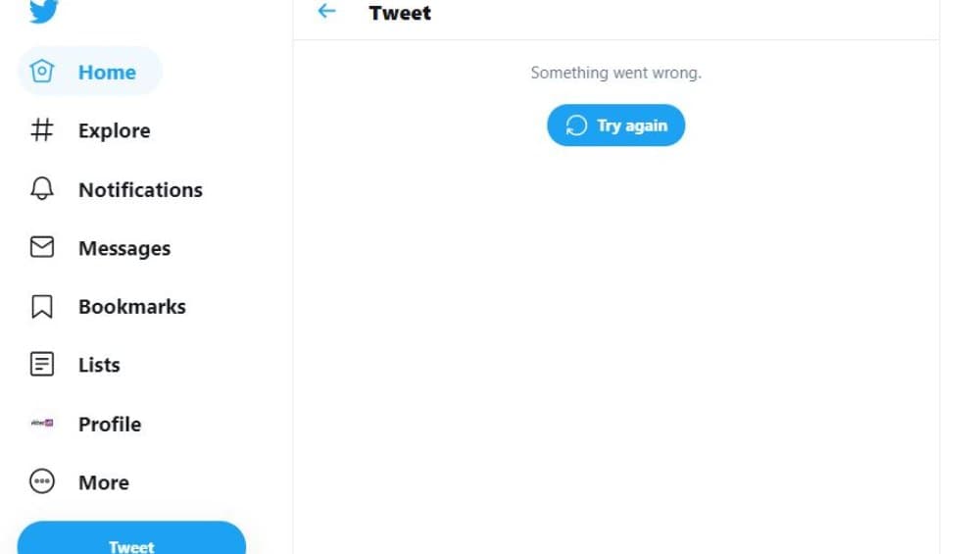The width and height of the screenshot is (980, 554).
Task: Click the More ellipsis circle icon
Action: click(x=42, y=481)
